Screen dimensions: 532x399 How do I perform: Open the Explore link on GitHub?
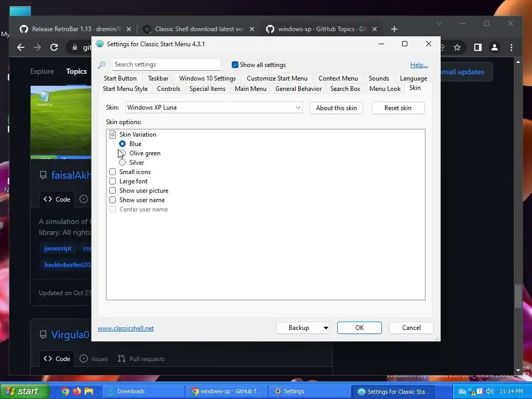click(42, 71)
